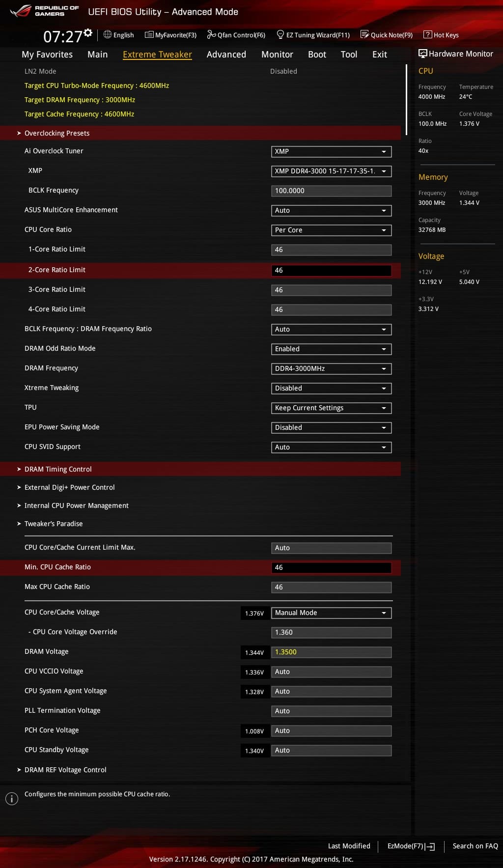
Task: Click the ROG Republic of Gamers logo
Action: click(44, 11)
